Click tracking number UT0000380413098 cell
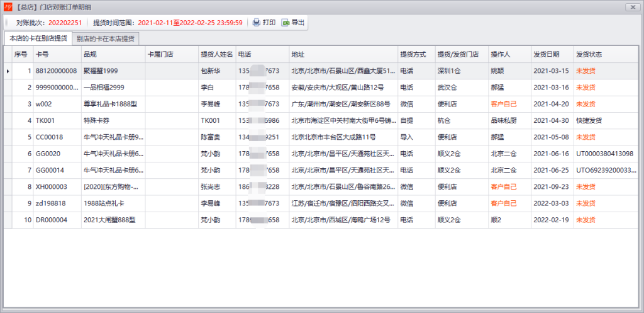 [606, 154]
